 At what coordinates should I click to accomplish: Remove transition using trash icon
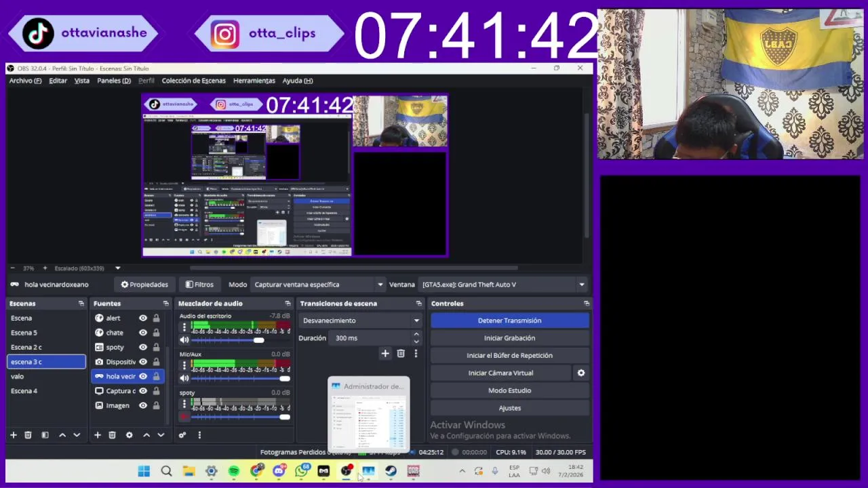(401, 353)
